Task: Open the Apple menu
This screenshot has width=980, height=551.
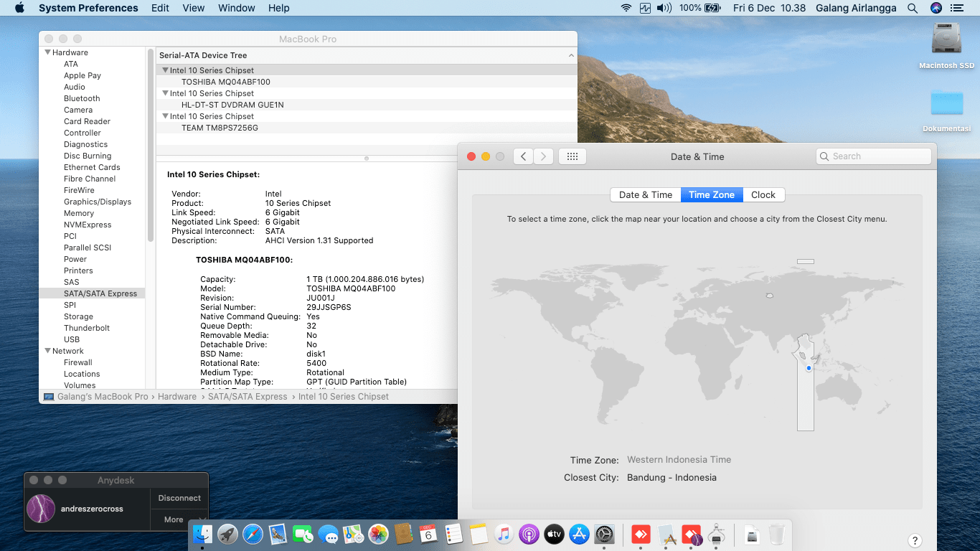Action: tap(19, 8)
